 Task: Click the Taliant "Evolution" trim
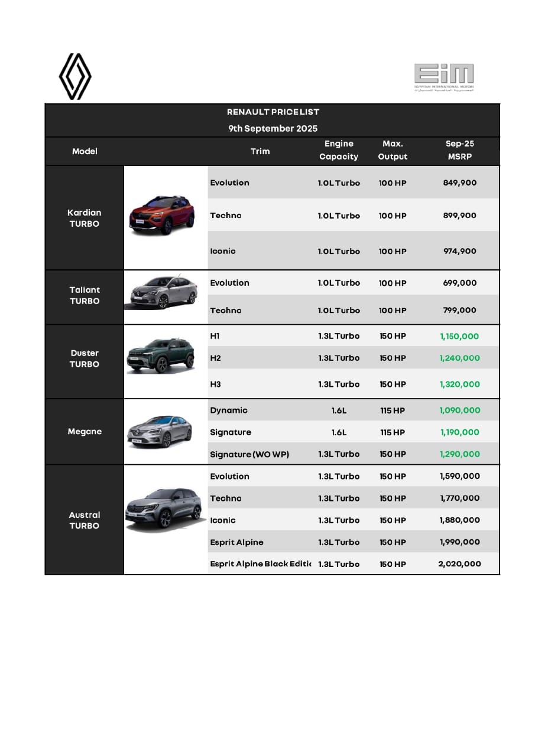tap(229, 283)
